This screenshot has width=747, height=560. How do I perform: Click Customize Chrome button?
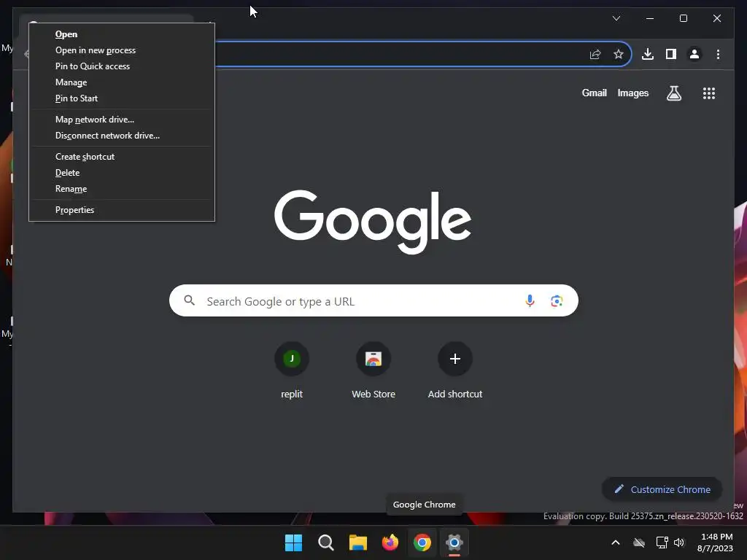point(662,489)
